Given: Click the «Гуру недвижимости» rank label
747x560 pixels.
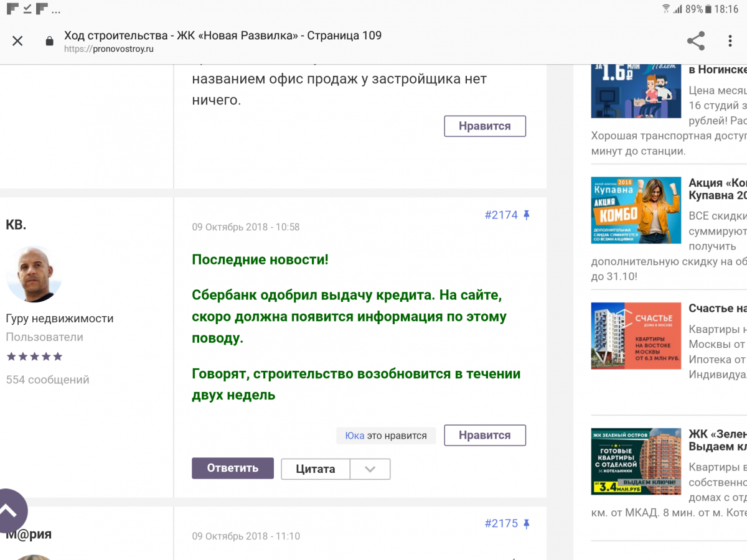Looking at the screenshot, I should pos(60,319).
